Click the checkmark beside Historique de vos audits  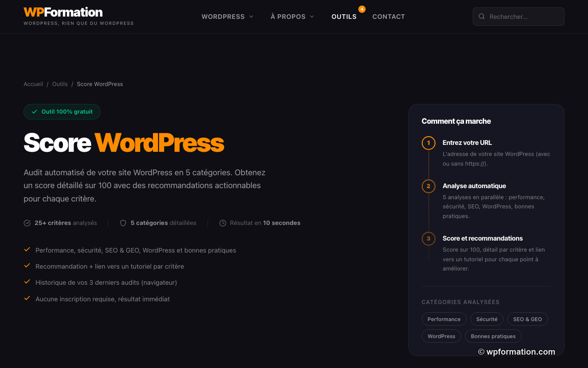click(x=27, y=282)
